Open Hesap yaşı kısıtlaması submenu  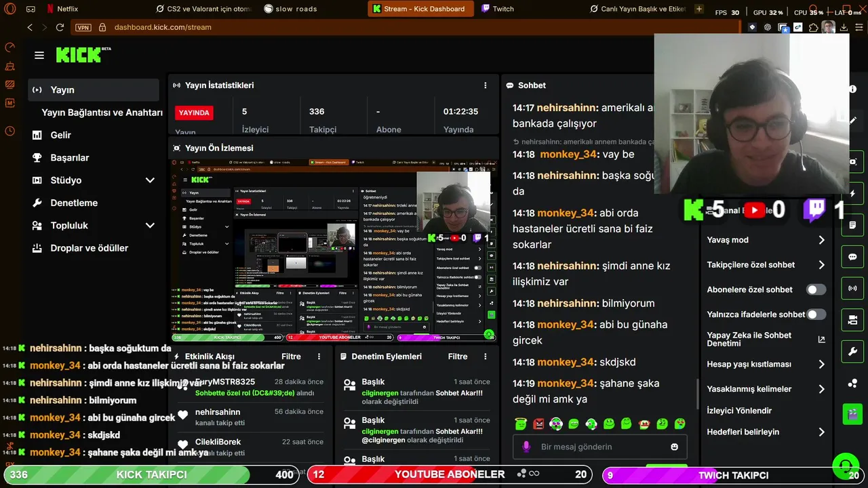pos(766,364)
